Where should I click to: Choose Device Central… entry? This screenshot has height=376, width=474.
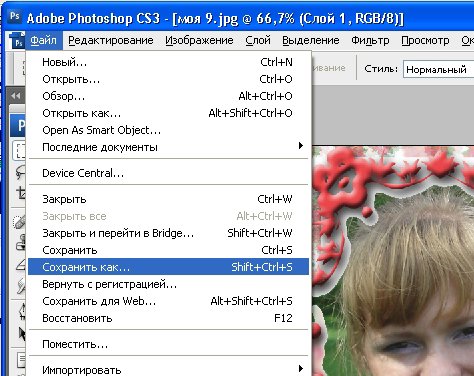[168, 173]
